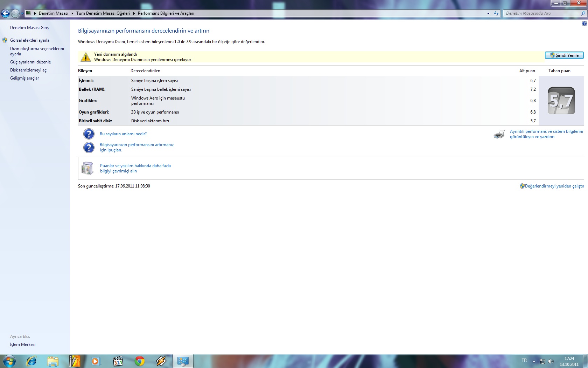Select Performans Bilgileri ve Araçları breadcrumb

[x=166, y=13]
